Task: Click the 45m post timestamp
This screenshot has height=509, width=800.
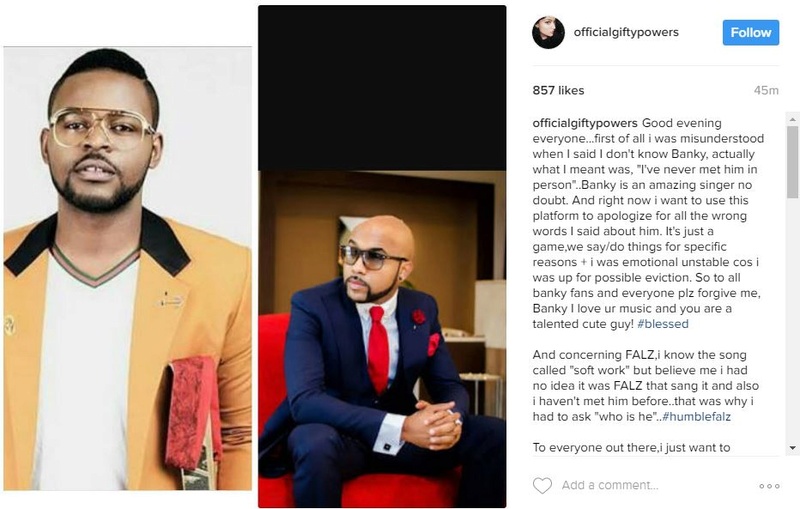Action: (766, 90)
